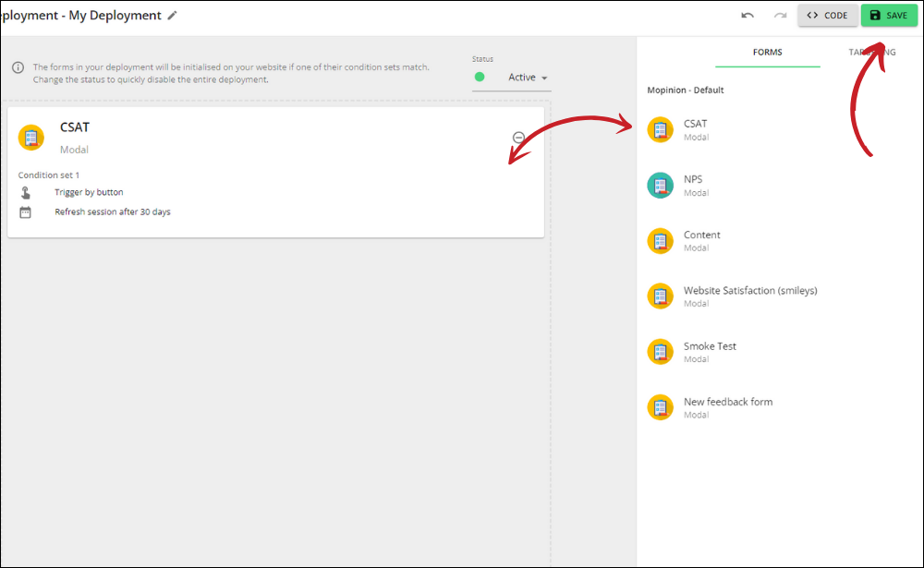Click the redo arrow icon

780,16
